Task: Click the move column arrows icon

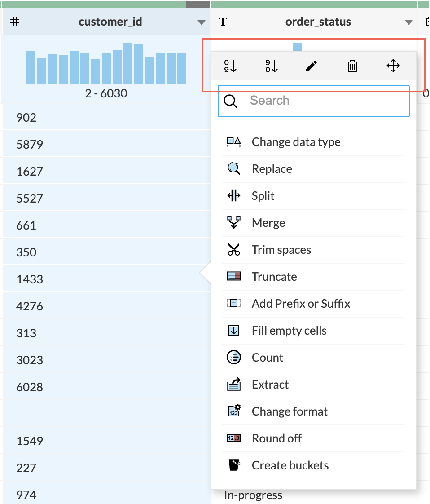Action: pyautogui.click(x=393, y=66)
